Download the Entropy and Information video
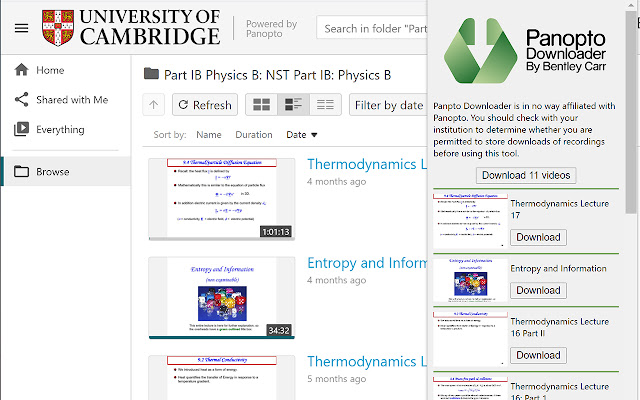Screen dimensions: 640x400 pos(538,290)
